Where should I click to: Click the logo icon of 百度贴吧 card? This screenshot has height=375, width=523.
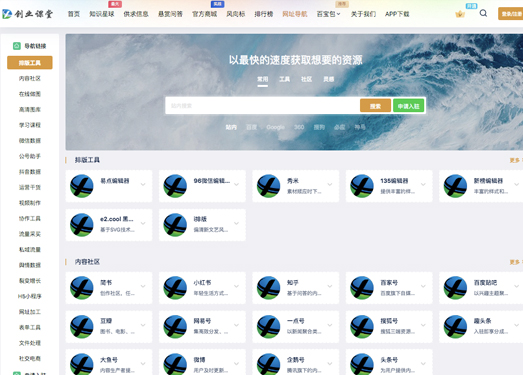[x=455, y=288]
